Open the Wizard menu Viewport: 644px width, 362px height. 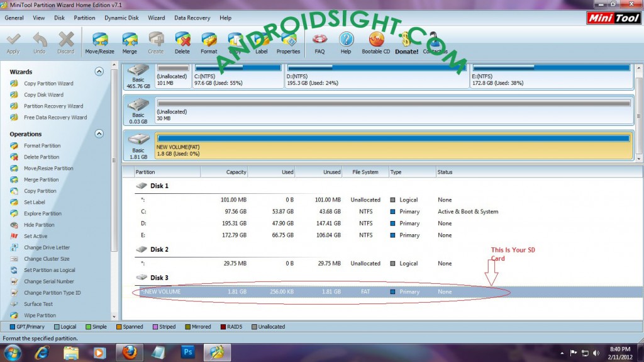point(157,18)
